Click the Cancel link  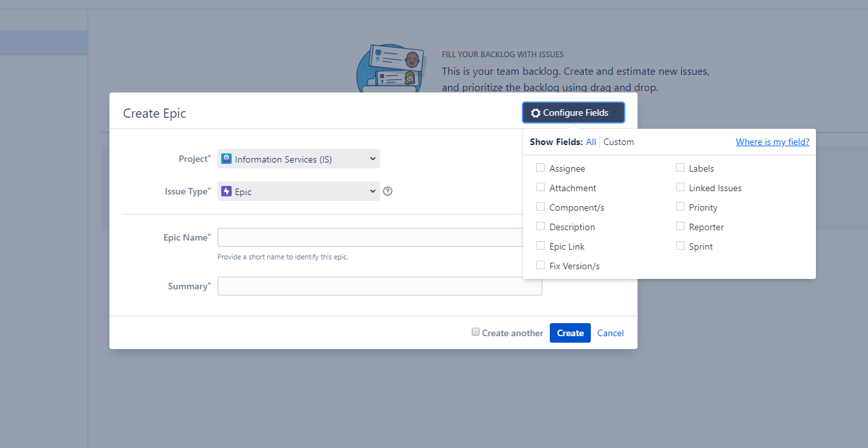(610, 333)
